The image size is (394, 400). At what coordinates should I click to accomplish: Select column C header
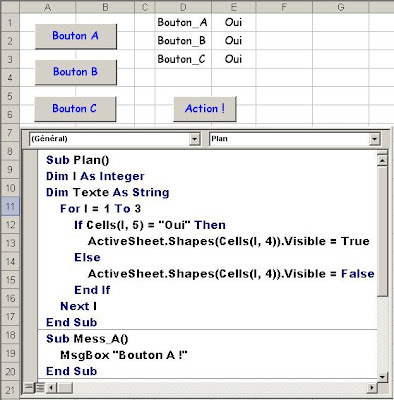tap(145, 7)
